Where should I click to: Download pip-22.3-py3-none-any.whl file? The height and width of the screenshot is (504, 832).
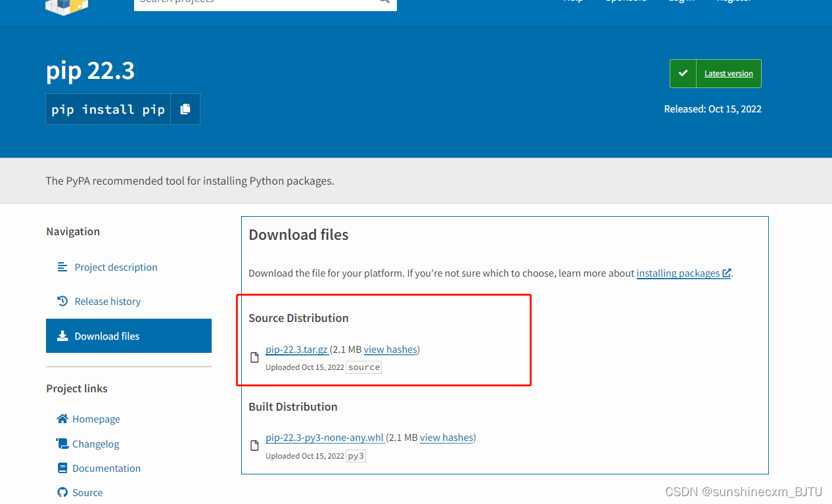(x=325, y=438)
